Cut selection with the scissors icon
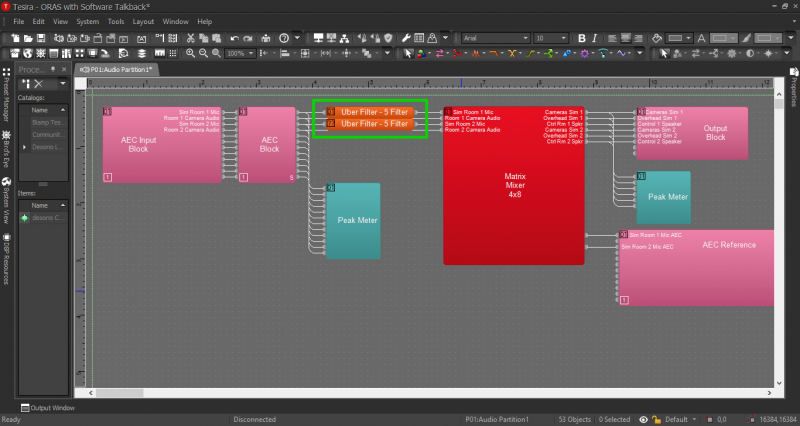This screenshot has height=426, width=800. point(190,38)
